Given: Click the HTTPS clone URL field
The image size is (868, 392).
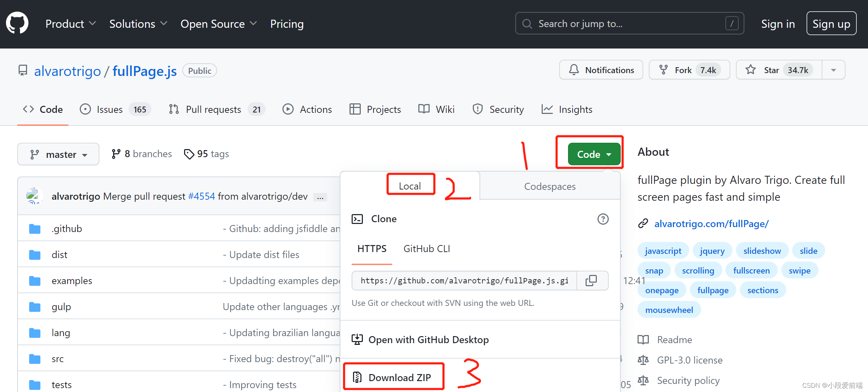Looking at the screenshot, I should click(464, 281).
